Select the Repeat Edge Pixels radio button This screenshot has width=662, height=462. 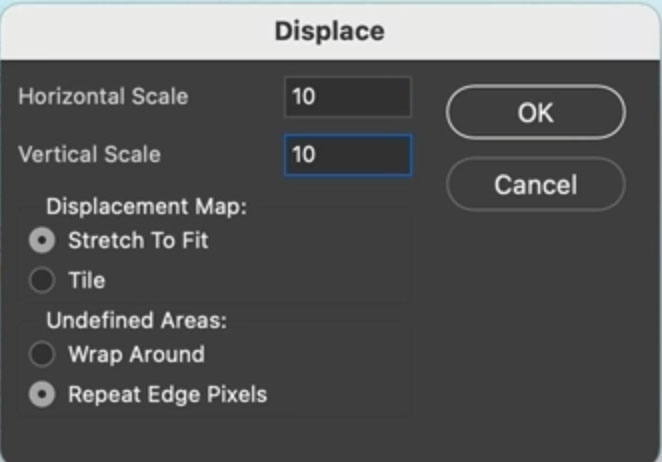(x=42, y=395)
